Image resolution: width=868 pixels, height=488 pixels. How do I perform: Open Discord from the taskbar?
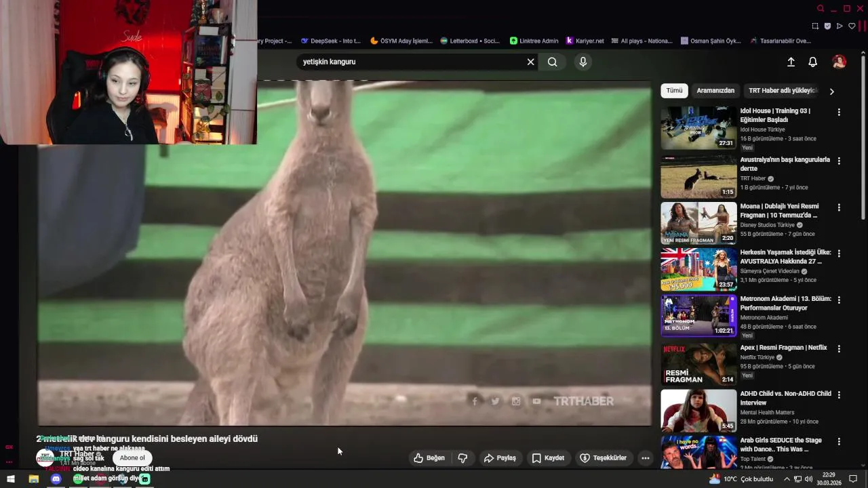click(x=56, y=479)
